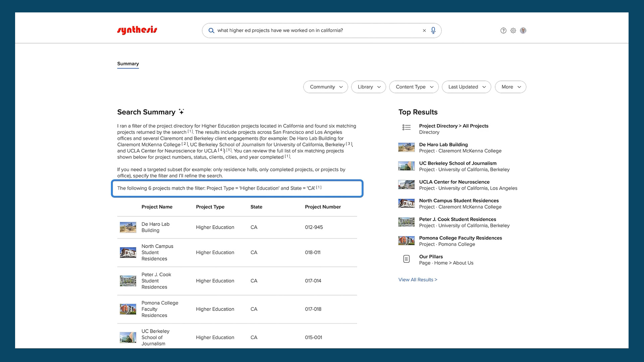The width and height of the screenshot is (644, 362).
Task: Clear the search query with X icon
Action: [424, 31]
